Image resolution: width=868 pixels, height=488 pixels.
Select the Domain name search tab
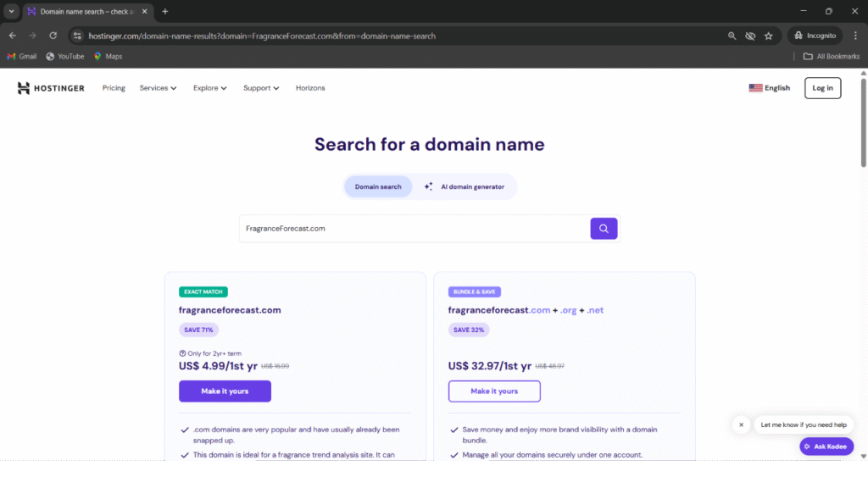point(86,12)
